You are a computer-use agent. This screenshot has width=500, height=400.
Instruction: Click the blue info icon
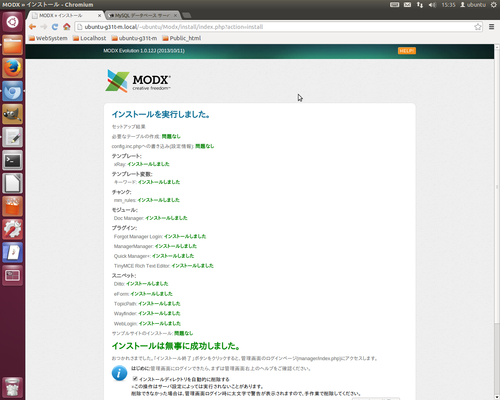pos(119,373)
